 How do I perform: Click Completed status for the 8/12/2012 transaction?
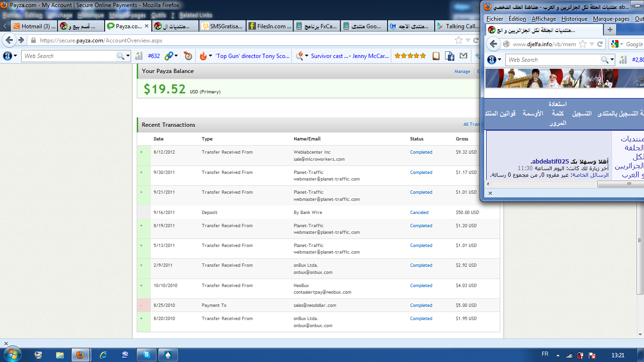click(421, 152)
